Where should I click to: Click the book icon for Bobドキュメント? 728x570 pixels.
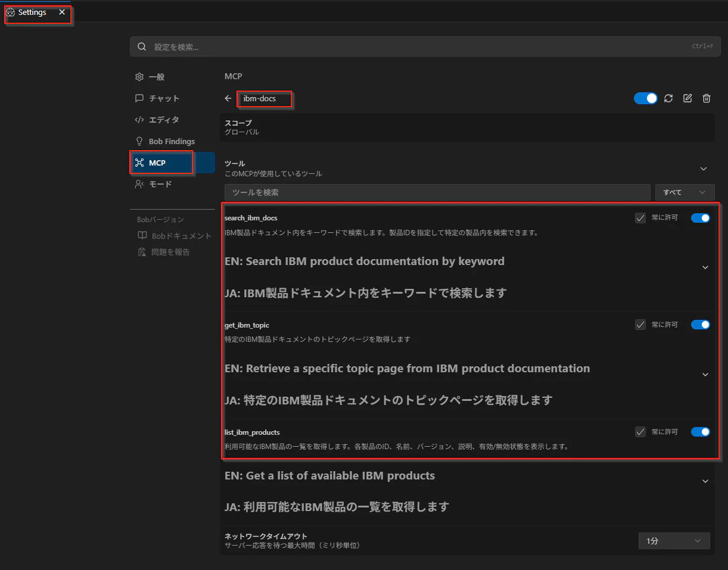(142, 236)
